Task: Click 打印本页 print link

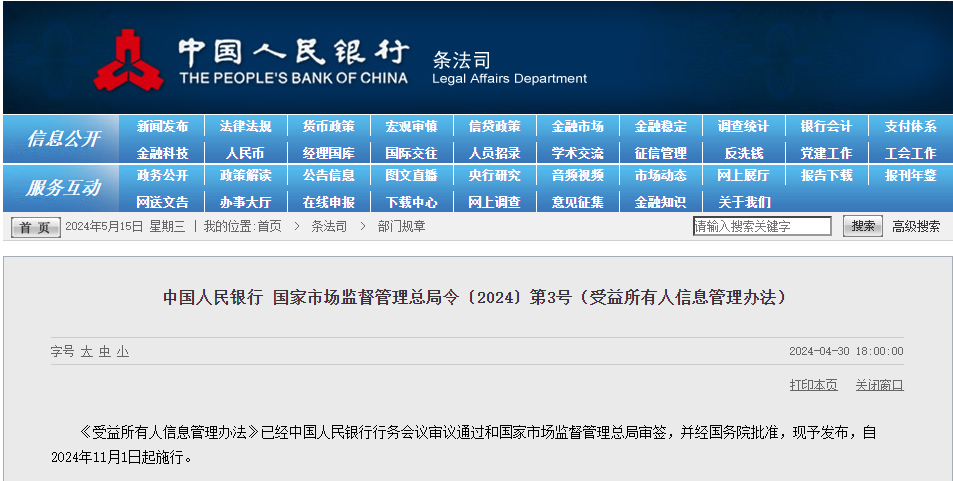Action: pyautogui.click(x=813, y=385)
